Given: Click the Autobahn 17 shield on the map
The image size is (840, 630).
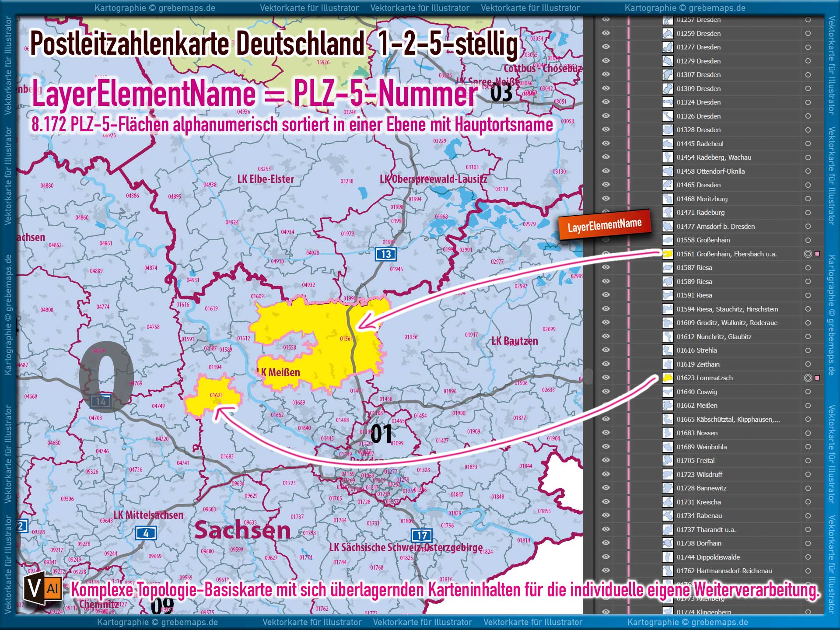Looking at the screenshot, I should (422, 535).
